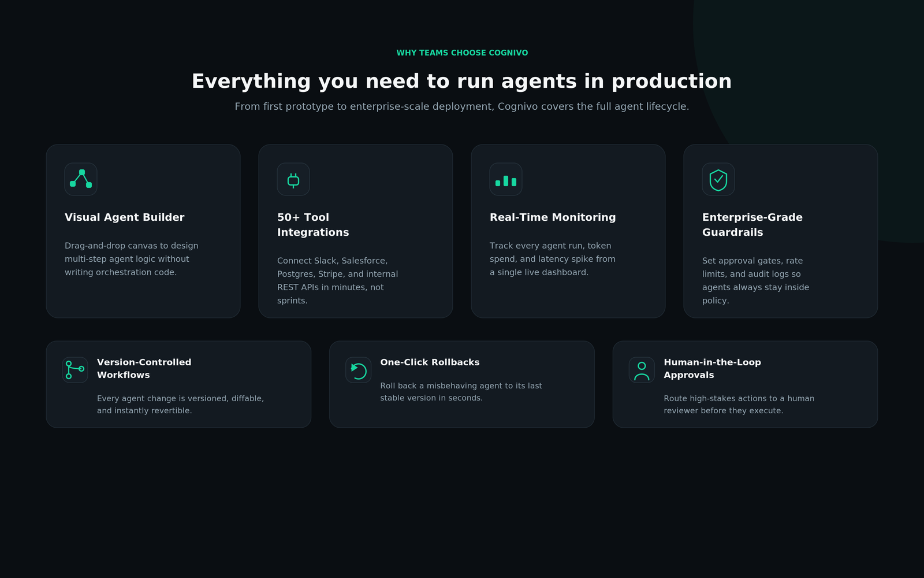
Task: Select the Visual Agent Builder heading
Action: click(x=125, y=217)
